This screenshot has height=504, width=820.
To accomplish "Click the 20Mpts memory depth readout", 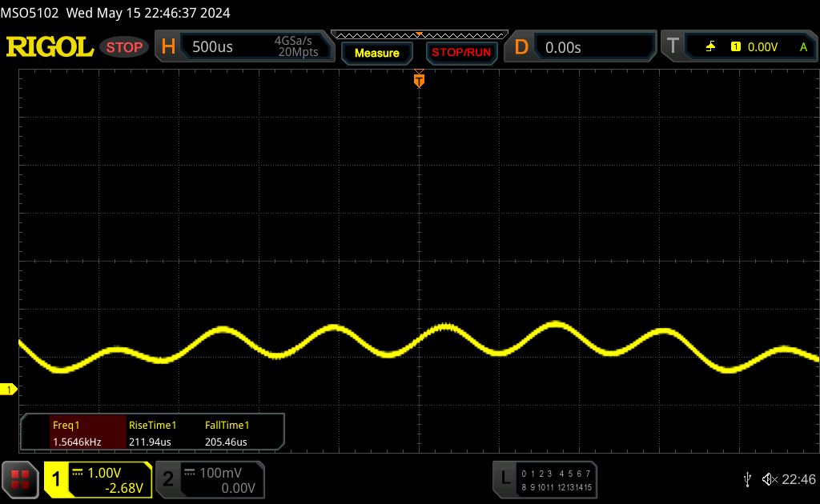I will pyautogui.click(x=298, y=52).
